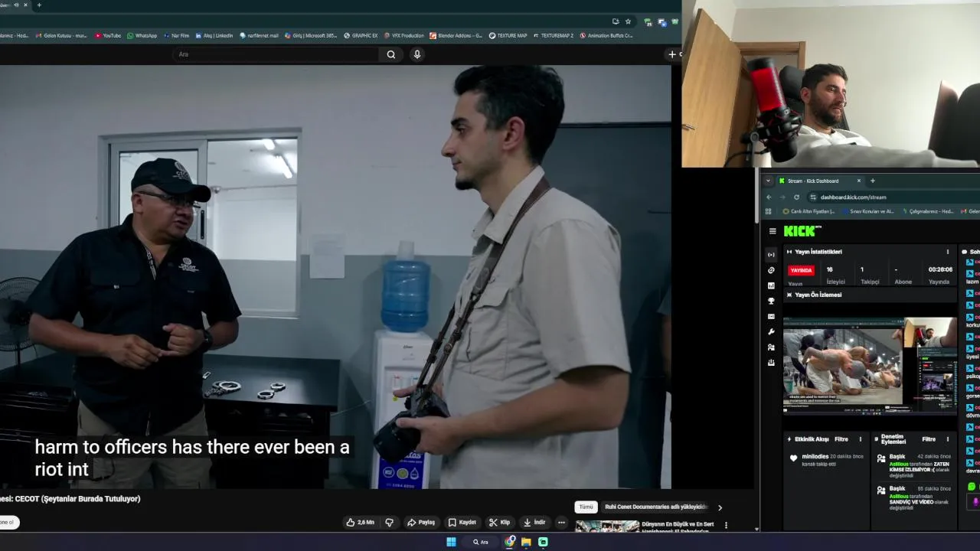Open options for Yayın İstatistikleri panel
Viewport: 980px width, 551px height.
(x=948, y=252)
